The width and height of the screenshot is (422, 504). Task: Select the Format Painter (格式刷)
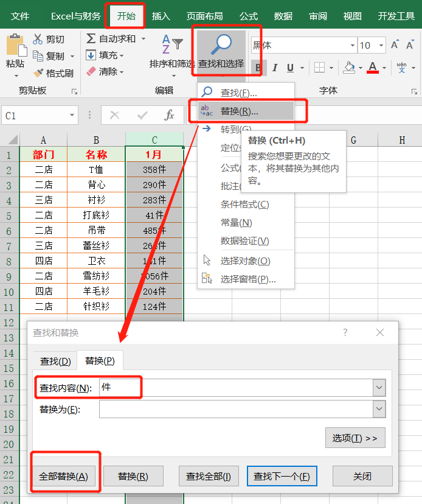click(54, 73)
